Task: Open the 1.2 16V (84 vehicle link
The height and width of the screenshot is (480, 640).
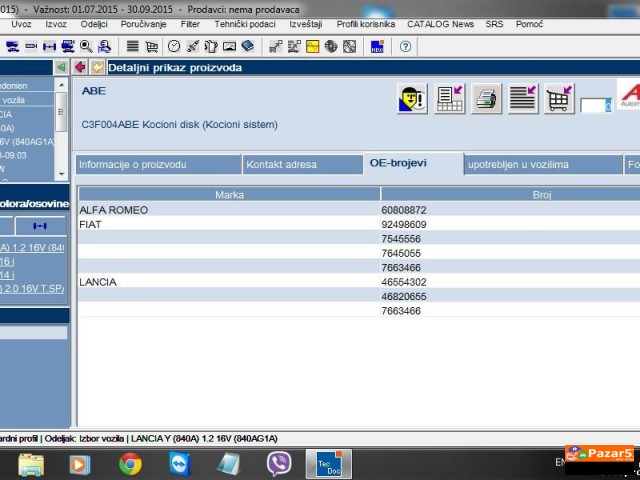Action: click(32, 248)
